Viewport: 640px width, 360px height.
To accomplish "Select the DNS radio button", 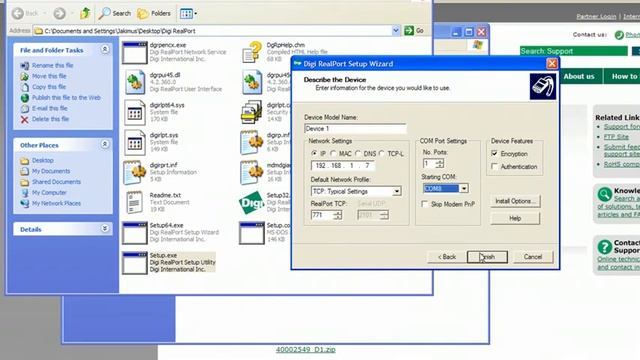I will pyautogui.click(x=358, y=153).
